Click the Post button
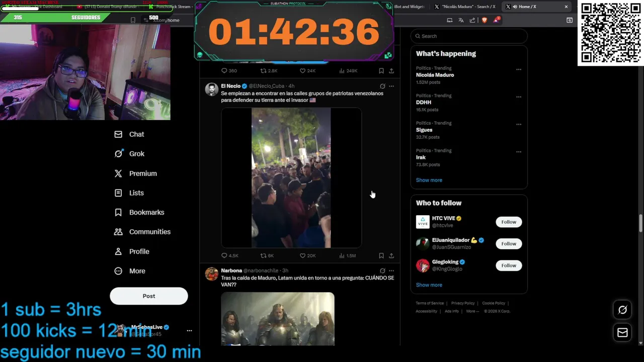The width and height of the screenshot is (644, 362). point(149,296)
